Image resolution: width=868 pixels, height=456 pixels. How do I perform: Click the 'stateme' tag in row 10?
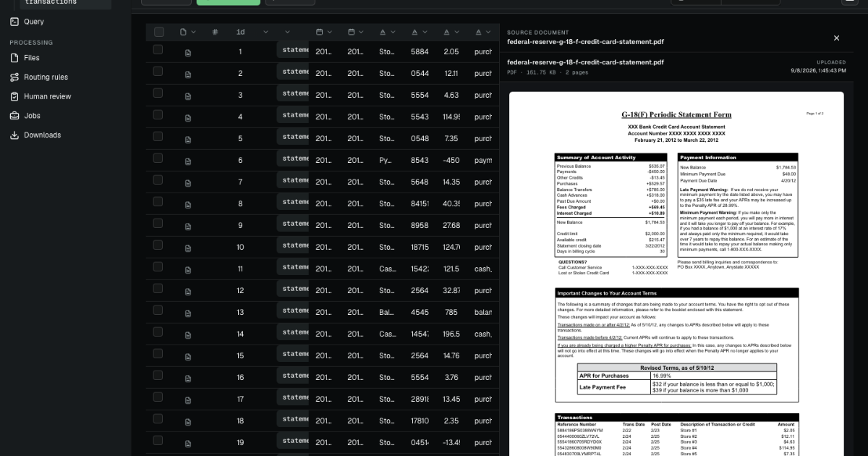(293, 245)
